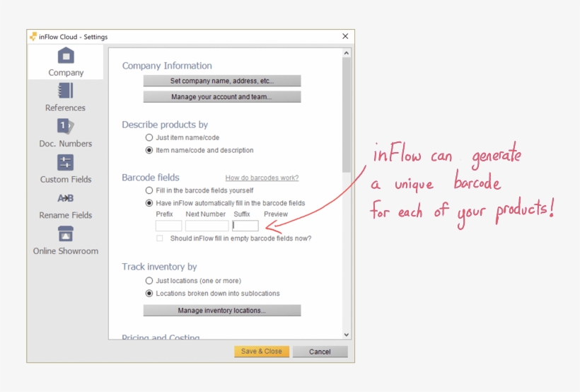Close the Settings window
Viewport: 580px width, 392px height.
pos(345,36)
